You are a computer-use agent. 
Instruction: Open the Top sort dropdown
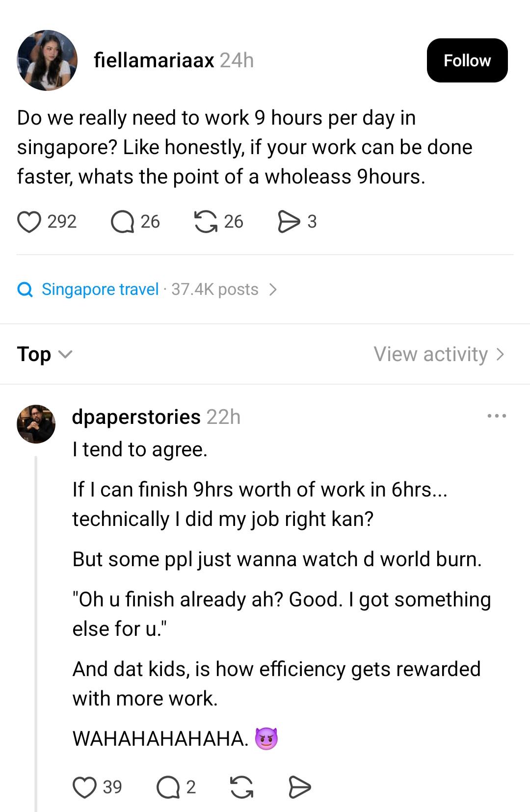tap(45, 354)
